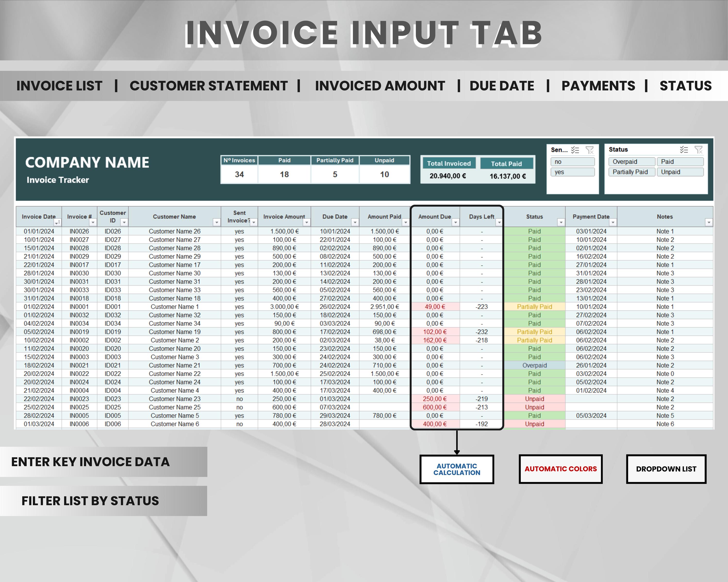Toggle the Paid status slicer button
This screenshot has height=582, width=728.
[x=680, y=162]
